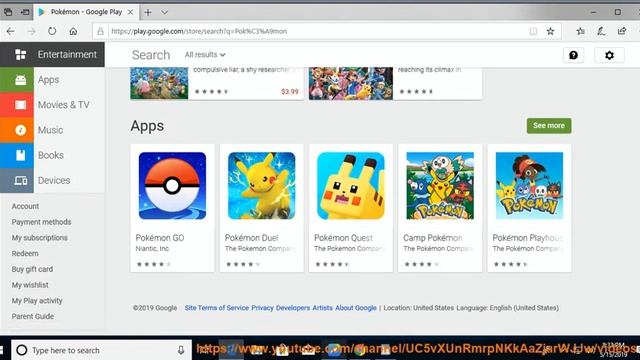
Task: Open My Play activity link
Action: (x=37, y=301)
